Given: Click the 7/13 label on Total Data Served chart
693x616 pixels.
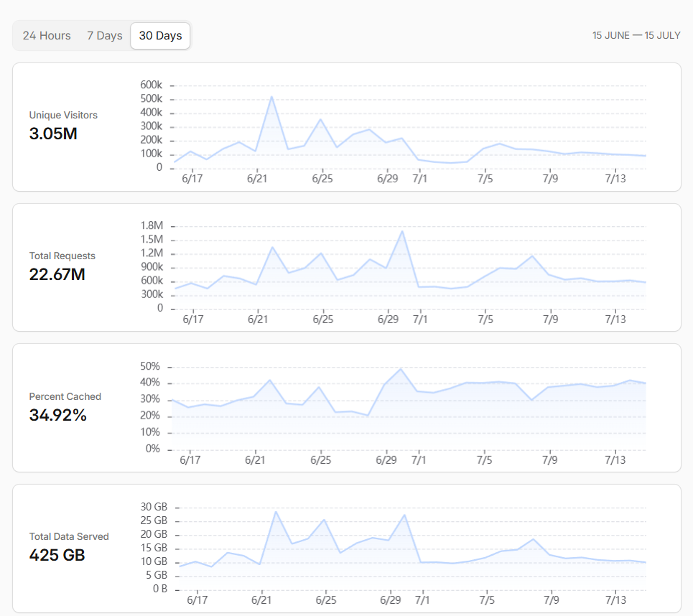Looking at the screenshot, I should point(615,600).
